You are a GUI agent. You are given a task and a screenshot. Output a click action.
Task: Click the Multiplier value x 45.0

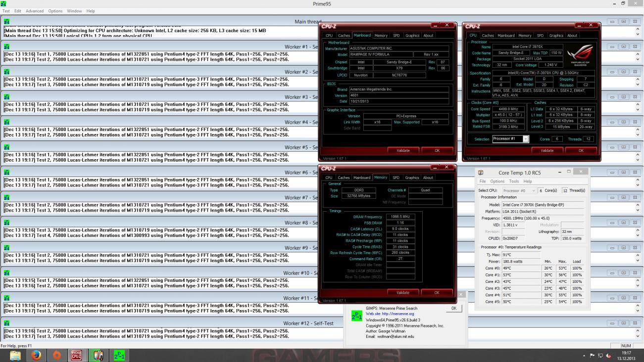pos(507,115)
